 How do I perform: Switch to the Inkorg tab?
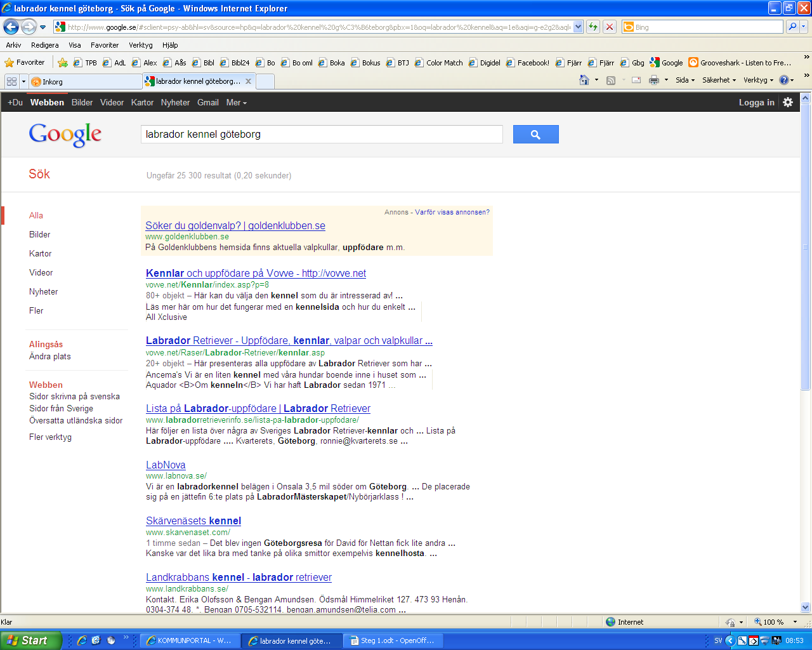click(x=85, y=81)
